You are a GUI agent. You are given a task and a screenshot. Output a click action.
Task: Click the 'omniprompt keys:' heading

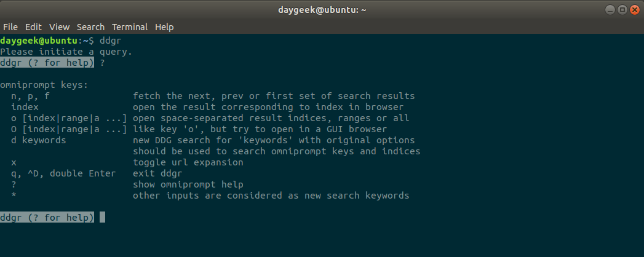(44, 85)
